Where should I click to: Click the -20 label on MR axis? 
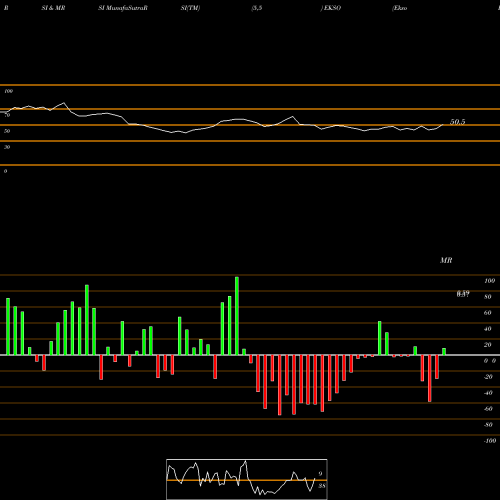488,377
